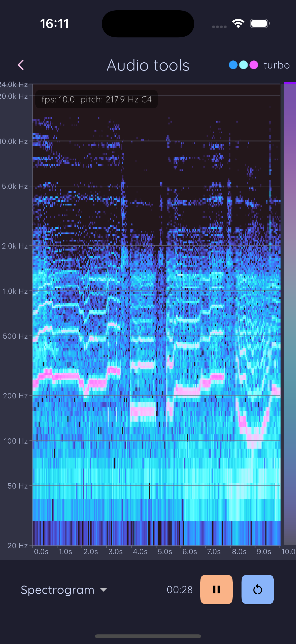The image size is (296, 644).
Task: Click the blue color dot
Action: [233, 65]
